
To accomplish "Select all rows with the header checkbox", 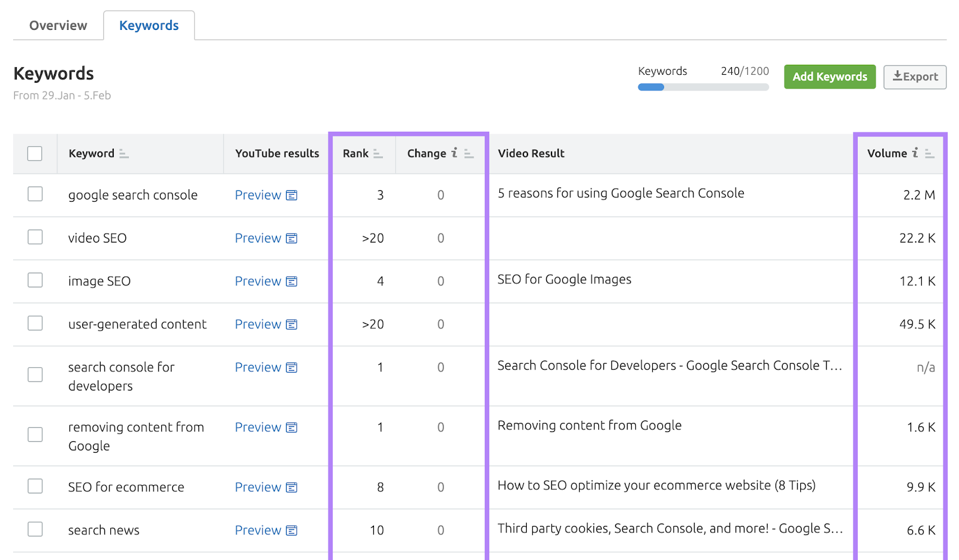I will 35,153.
